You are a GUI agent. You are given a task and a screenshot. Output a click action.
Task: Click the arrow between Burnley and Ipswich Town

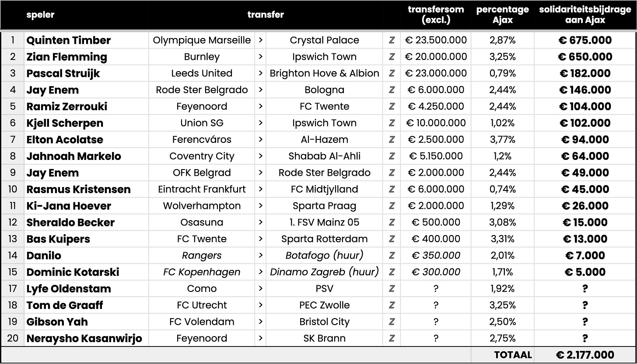260,57
